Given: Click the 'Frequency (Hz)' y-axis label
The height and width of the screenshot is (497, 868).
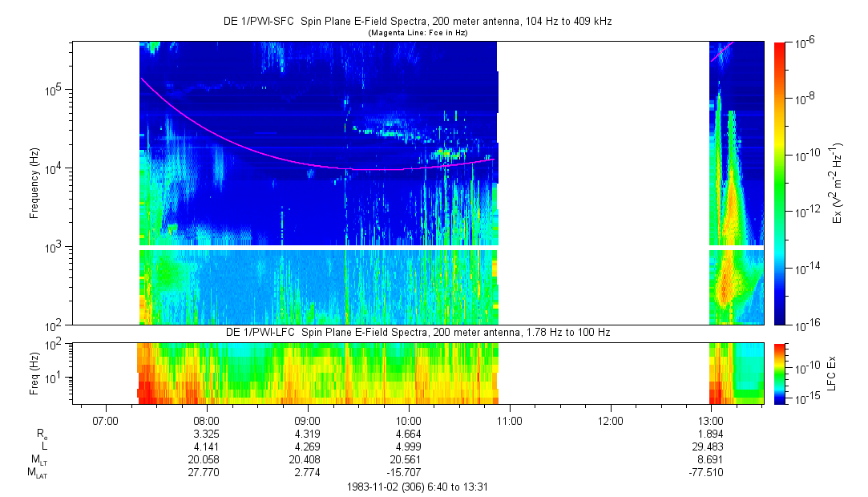Looking at the screenshot, I should tap(34, 183).
